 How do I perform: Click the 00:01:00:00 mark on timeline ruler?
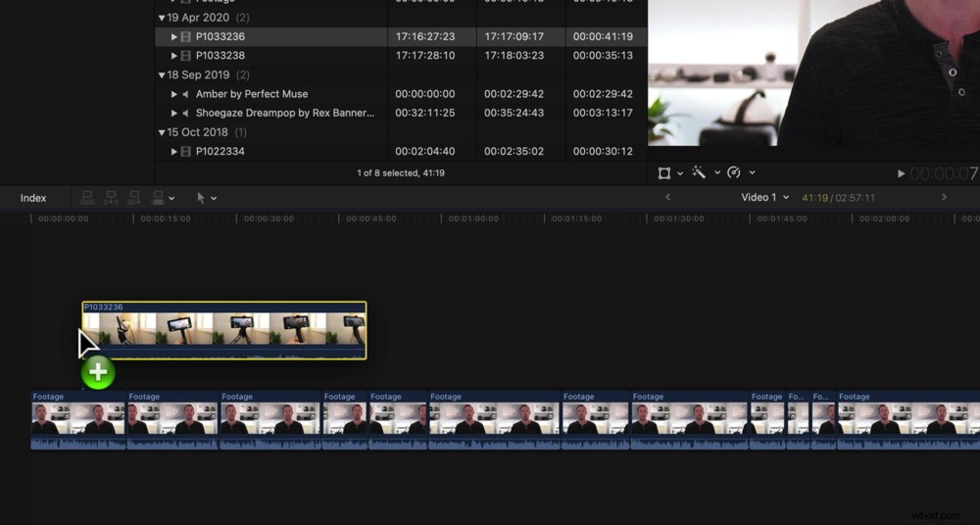(x=473, y=219)
